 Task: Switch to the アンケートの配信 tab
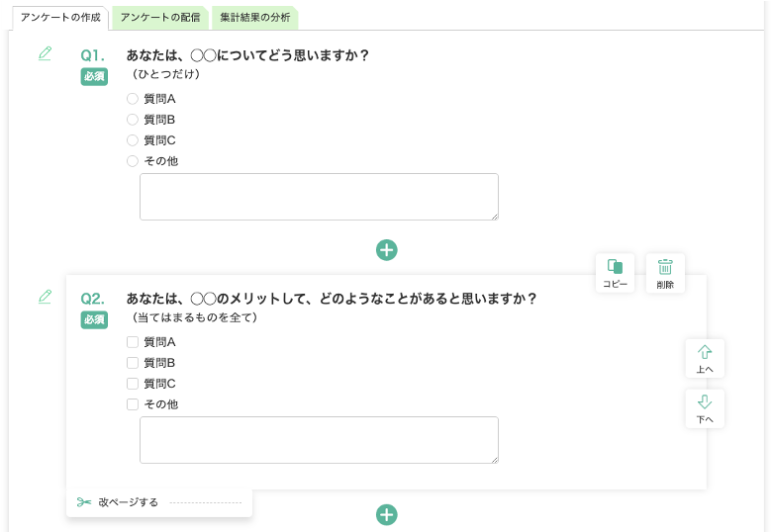click(x=160, y=17)
